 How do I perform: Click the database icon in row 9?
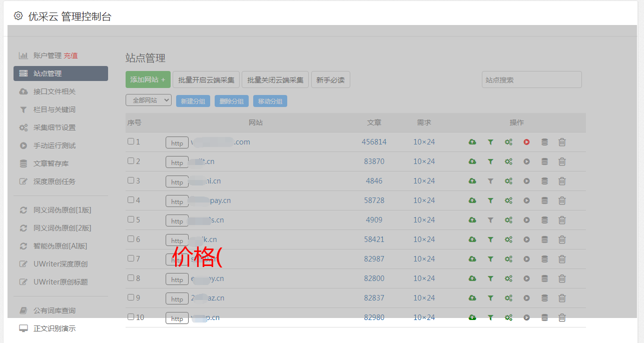544,298
